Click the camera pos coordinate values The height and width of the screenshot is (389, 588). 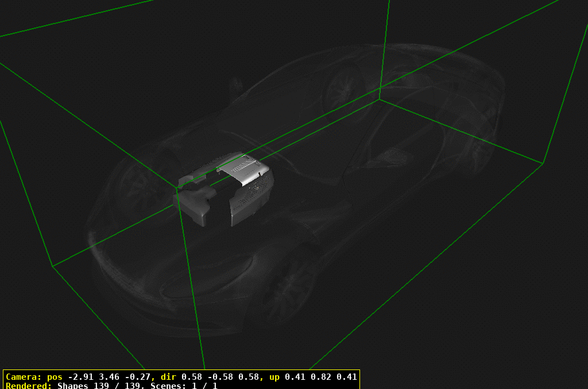108,377
